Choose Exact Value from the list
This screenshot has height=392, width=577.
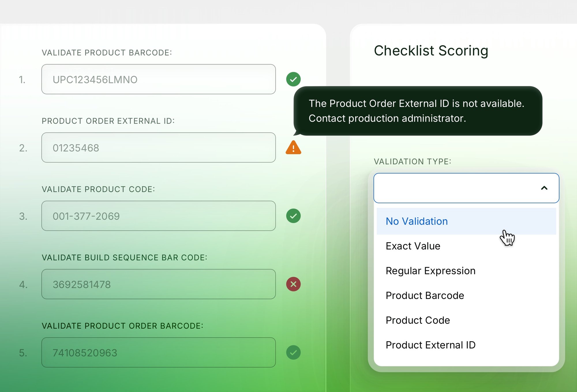pyautogui.click(x=466, y=246)
